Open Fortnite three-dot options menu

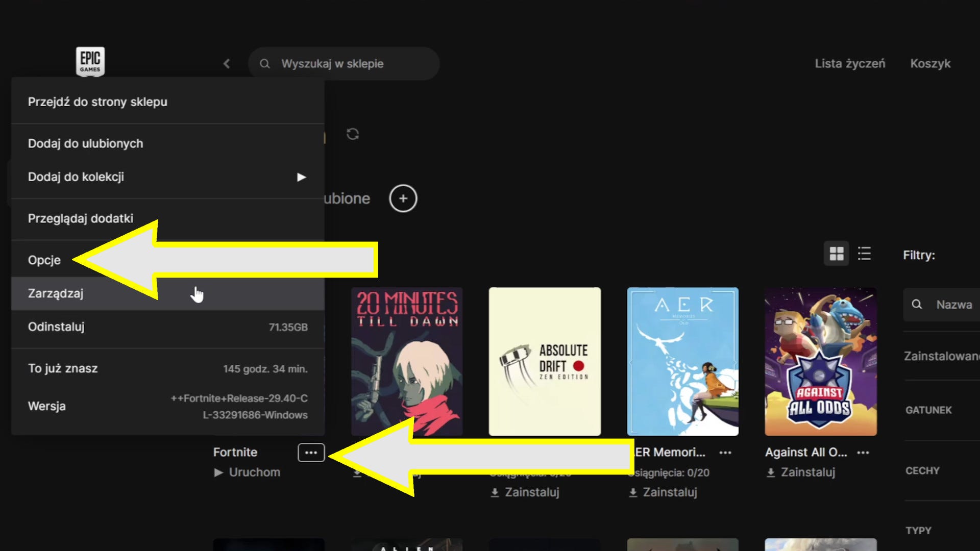click(311, 453)
